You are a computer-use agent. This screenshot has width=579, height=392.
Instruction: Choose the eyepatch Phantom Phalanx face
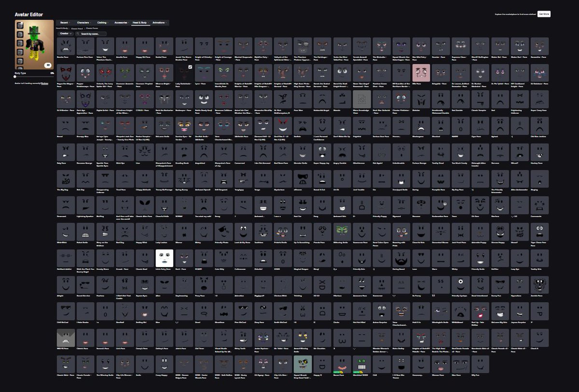[x=303, y=46]
